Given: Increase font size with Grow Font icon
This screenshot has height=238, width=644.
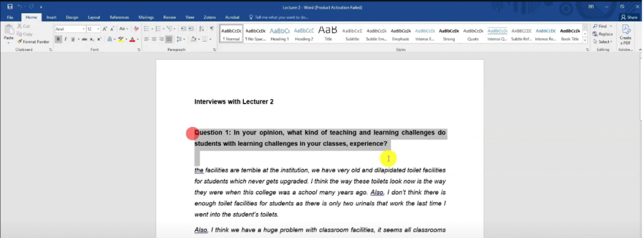Looking at the screenshot, I should [105, 29].
